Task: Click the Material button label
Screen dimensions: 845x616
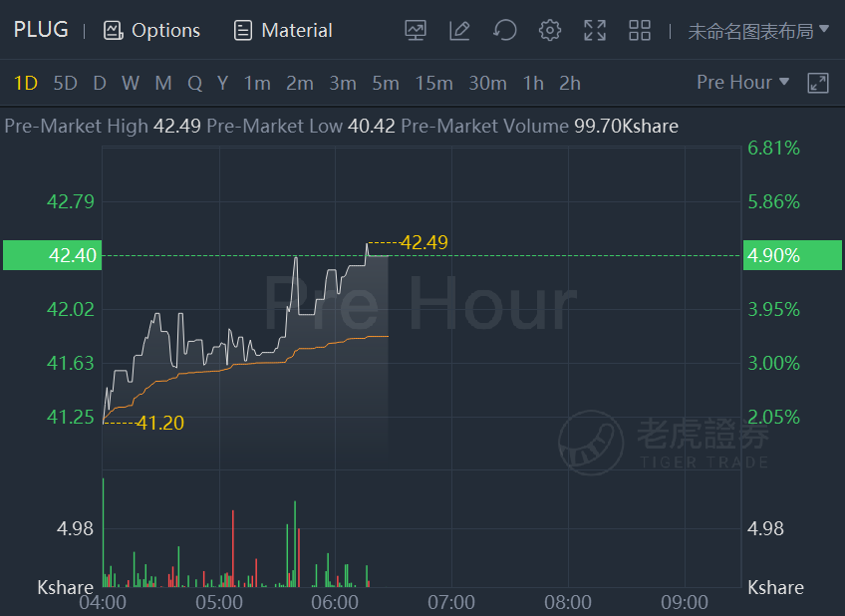Action: [297, 31]
